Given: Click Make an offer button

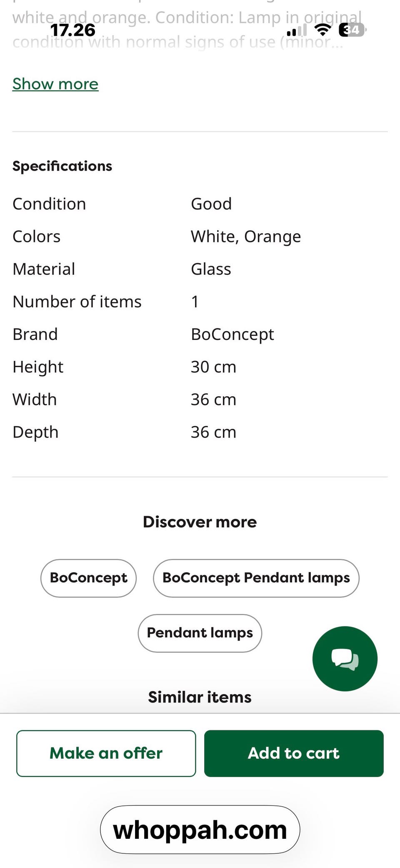Looking at the screenshot, I should coord(106,753).
